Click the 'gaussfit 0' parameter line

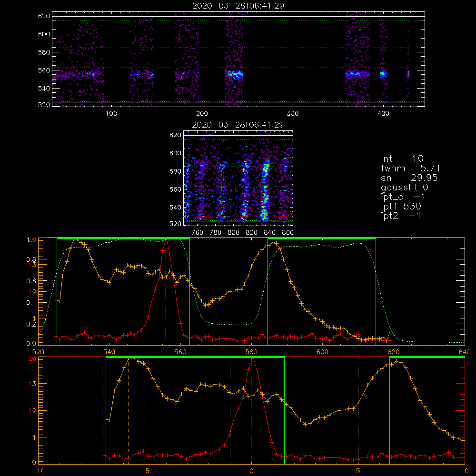pyautogui.click(x=404, y=187)
